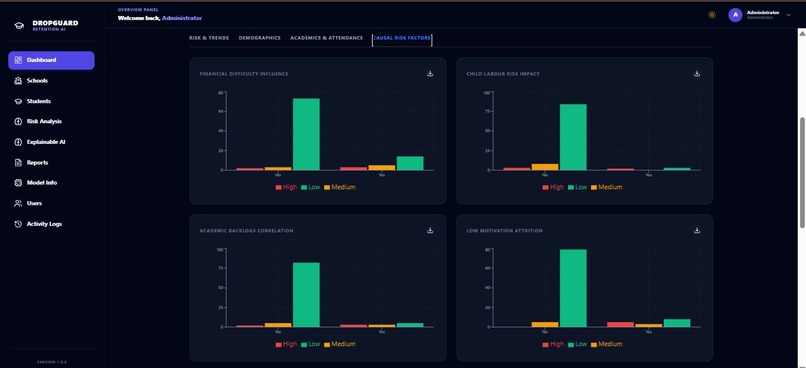Switch to Academics & Attendance tab
This screenshot has width=806, height=368.
(326, 38)
